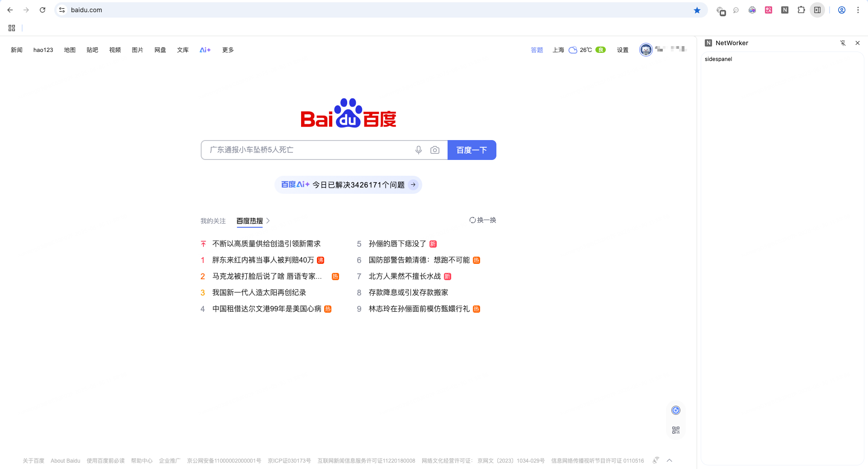The width and height of the screenshot is (868, 469).
Task: Open 文库 navigation link
Action: (x=183, y=50)
